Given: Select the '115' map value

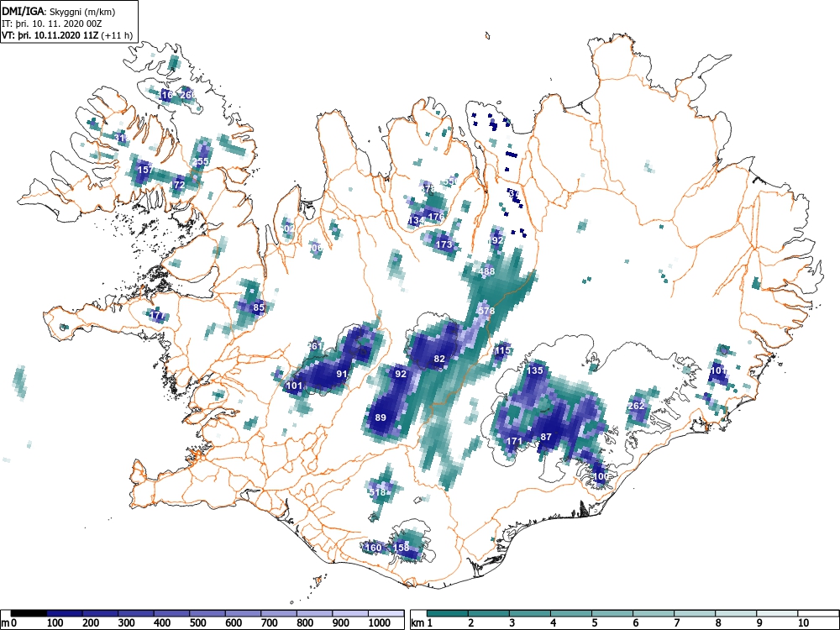Looking at the screenshot, I should (x=502, y=351).
